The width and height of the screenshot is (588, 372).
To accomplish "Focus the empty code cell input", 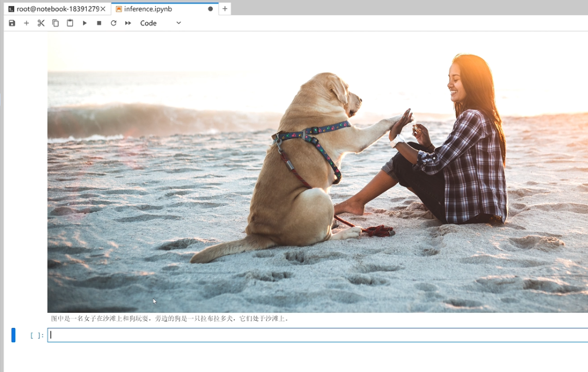I will click(x=316, y=335).
